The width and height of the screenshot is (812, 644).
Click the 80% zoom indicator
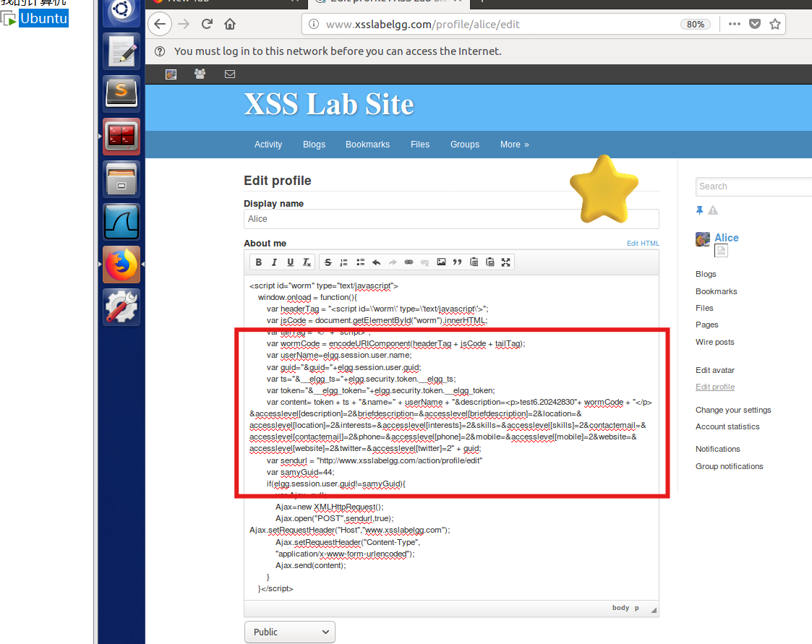[696, 25]
